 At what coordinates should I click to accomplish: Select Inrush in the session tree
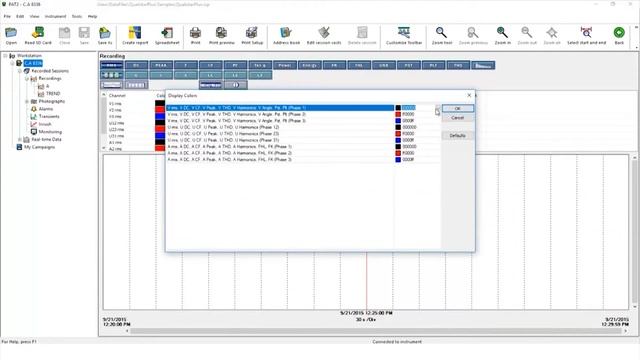[x=45, y=124]
